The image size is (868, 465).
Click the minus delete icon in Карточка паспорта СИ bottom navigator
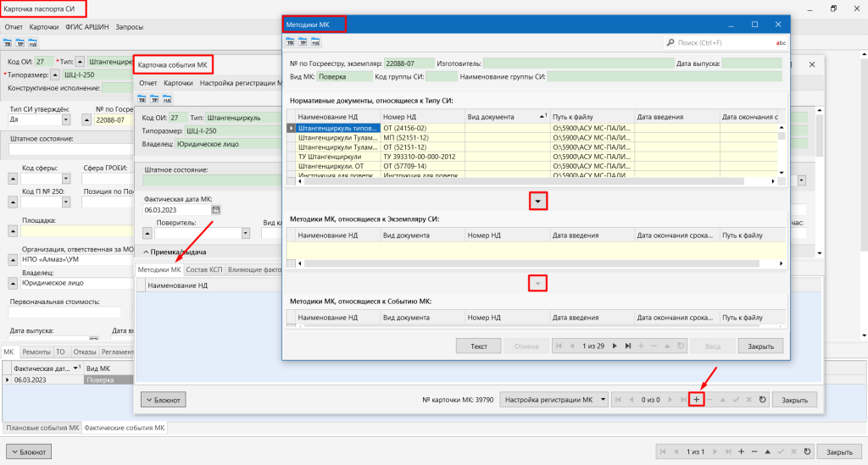click(x=754, y=451)
